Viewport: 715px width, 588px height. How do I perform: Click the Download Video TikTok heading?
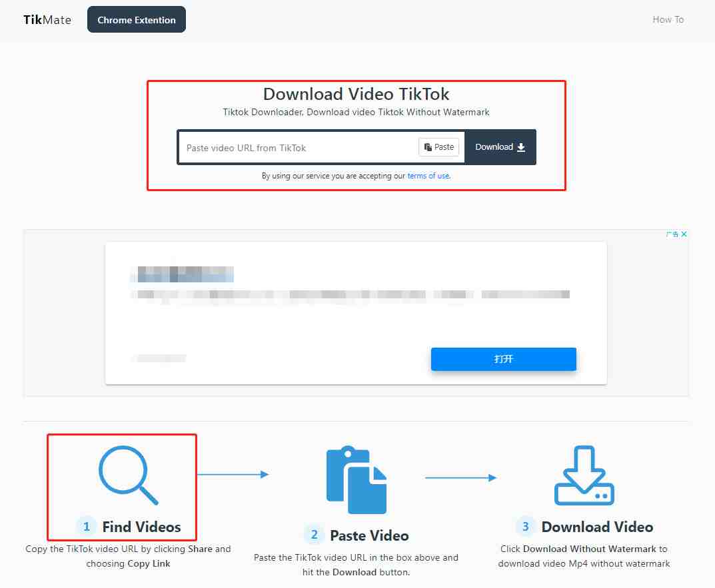tap(356, 94)
